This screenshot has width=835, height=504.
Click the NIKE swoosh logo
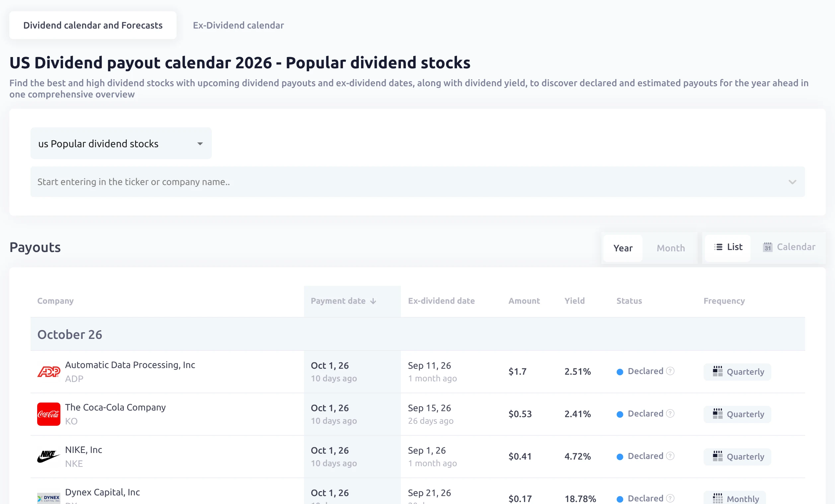[48, 457]
